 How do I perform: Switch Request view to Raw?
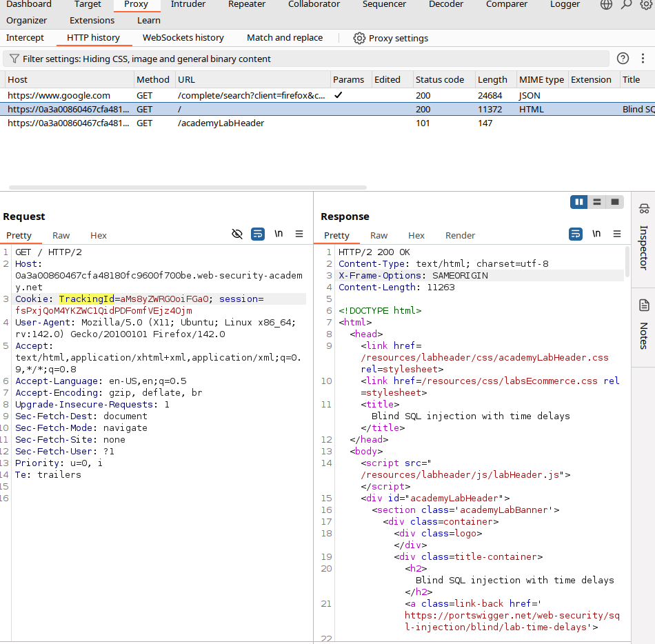pyautogui.click(x=61, y=236)
